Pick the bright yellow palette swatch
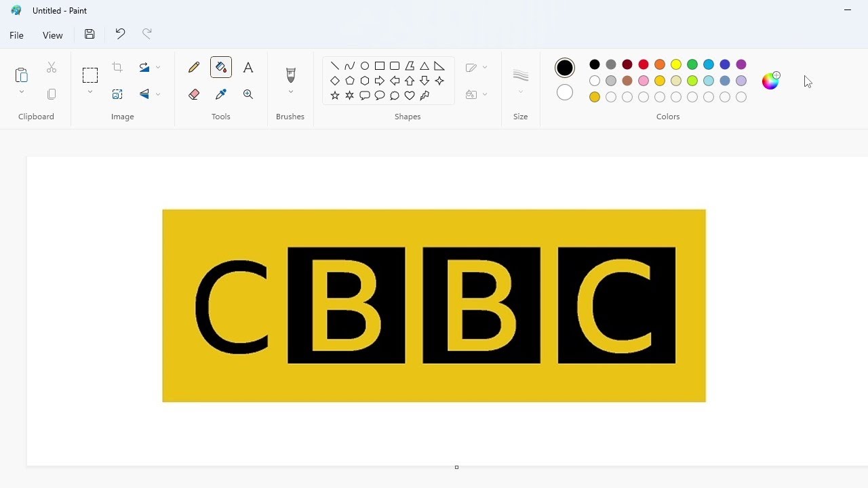Viewport: 868px width, 488px height. (676, 64)
